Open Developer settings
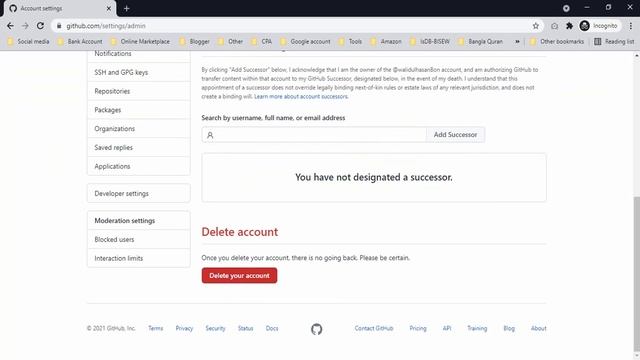640x360 pixels. coord(139,193)
